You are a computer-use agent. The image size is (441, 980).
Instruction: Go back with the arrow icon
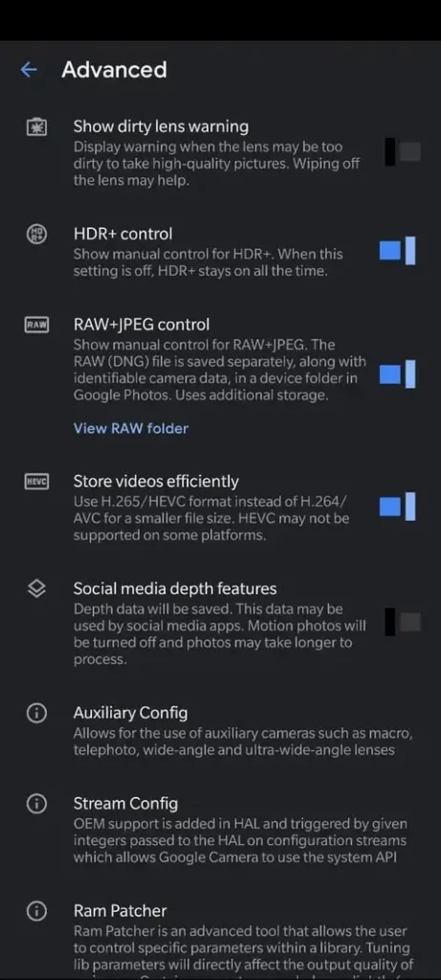coord(29,69)
